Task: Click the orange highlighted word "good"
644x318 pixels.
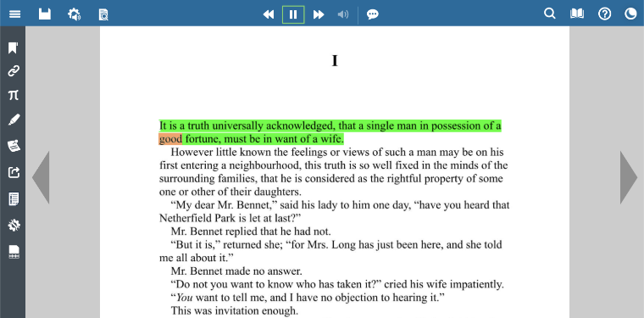Action: (x=170, y=139)
